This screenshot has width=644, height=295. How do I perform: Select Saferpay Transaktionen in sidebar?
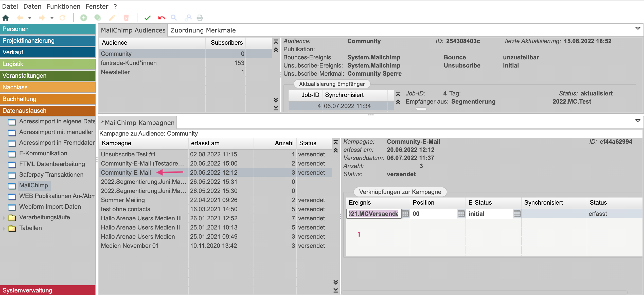pyautogui.click(x=51, y=175)
